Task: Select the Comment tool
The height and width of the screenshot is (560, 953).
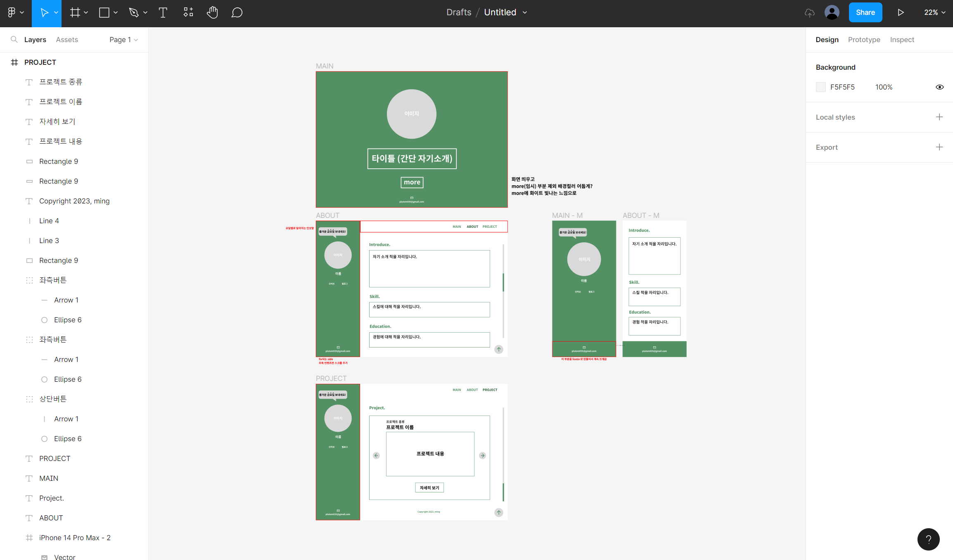Action: coord(237,12)
